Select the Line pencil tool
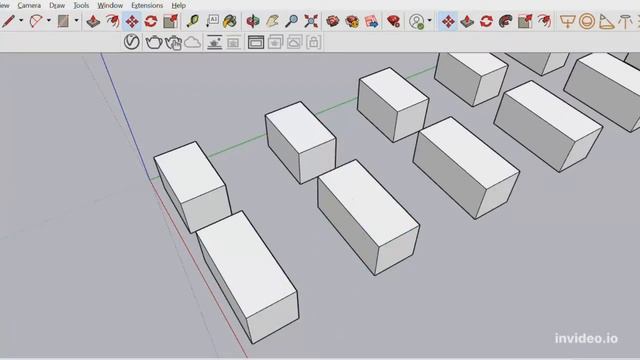 click(8, 21)
